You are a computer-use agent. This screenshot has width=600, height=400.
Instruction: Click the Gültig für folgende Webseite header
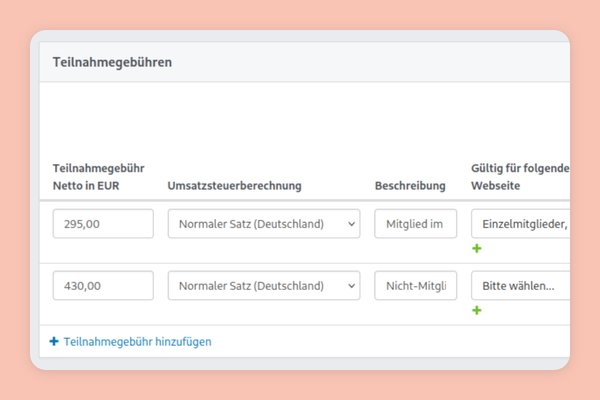coord(520,177)
